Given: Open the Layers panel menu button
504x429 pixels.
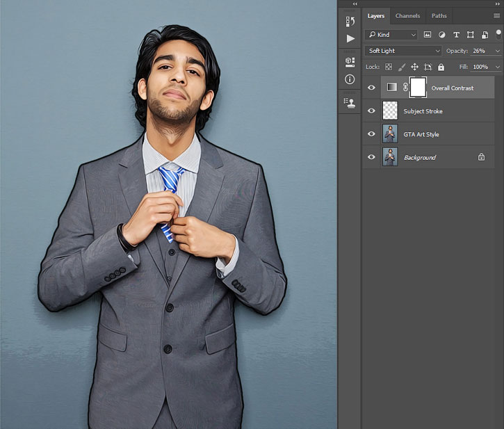Looking at the screenshot, I should (496, 16).
